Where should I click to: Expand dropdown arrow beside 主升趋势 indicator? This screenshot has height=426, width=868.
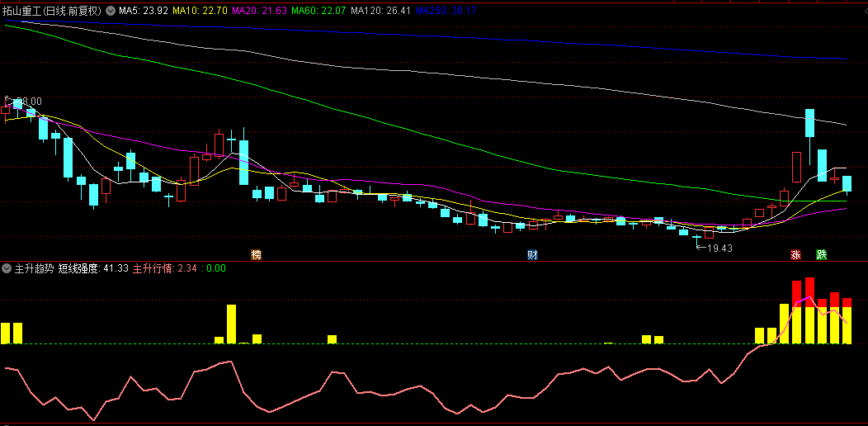[x=7, y=268]
